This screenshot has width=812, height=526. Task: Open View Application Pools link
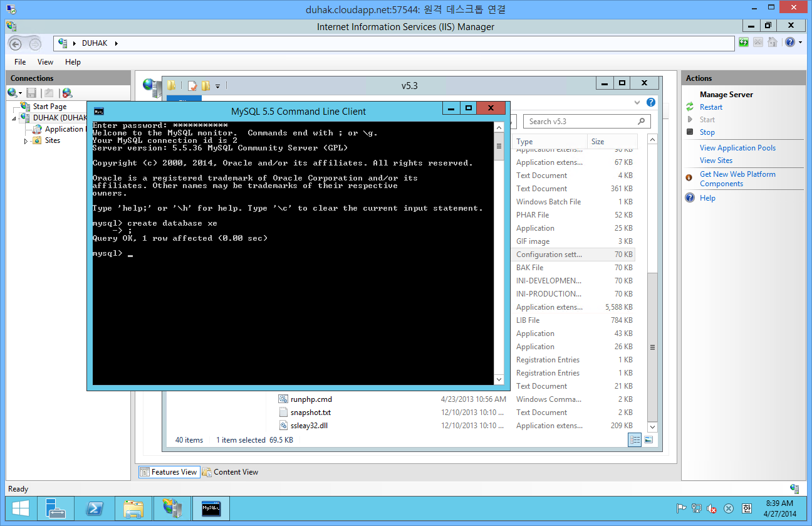737,148
